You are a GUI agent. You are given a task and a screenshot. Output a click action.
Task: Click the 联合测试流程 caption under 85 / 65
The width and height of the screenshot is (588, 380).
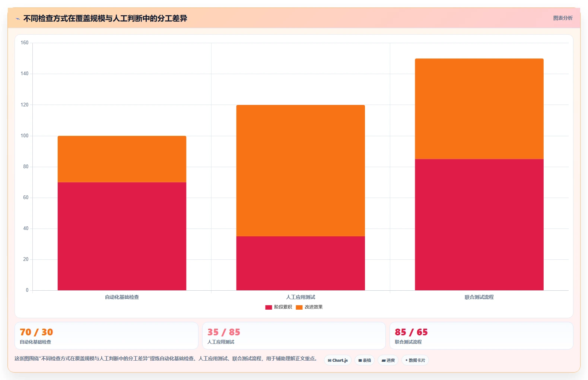point(409,342)
